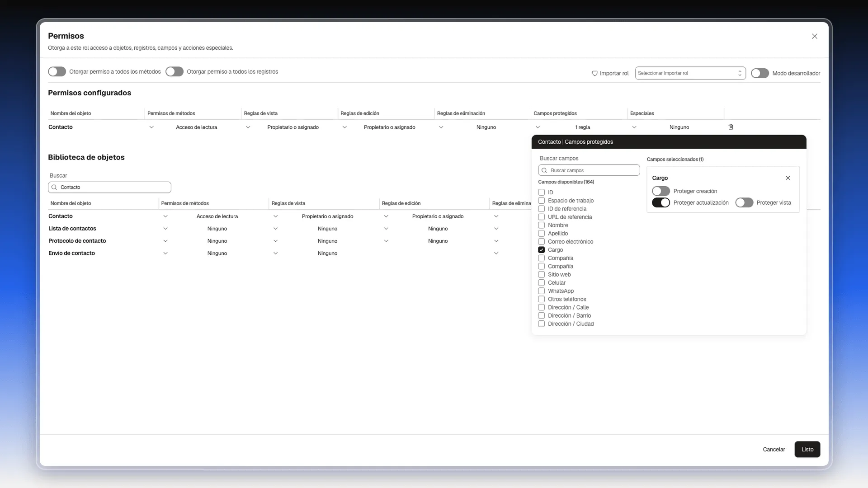Turn on Proteger vista switch

coord(744,203)
